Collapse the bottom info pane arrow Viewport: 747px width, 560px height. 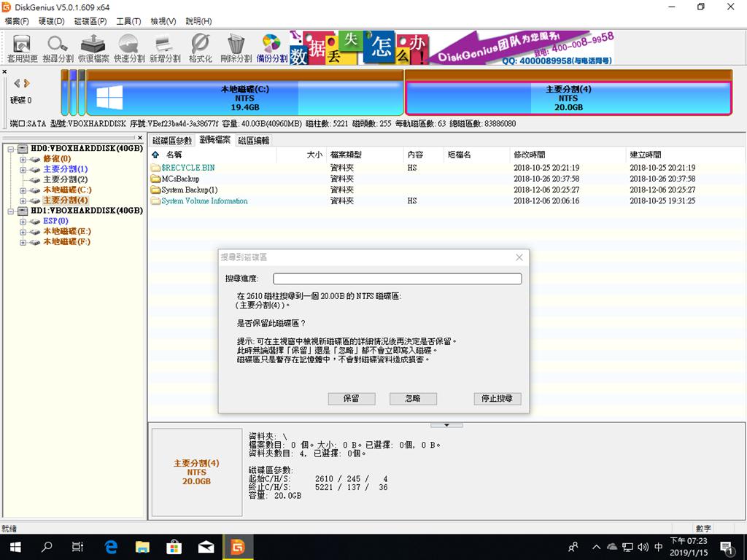[x=446, y=425]
